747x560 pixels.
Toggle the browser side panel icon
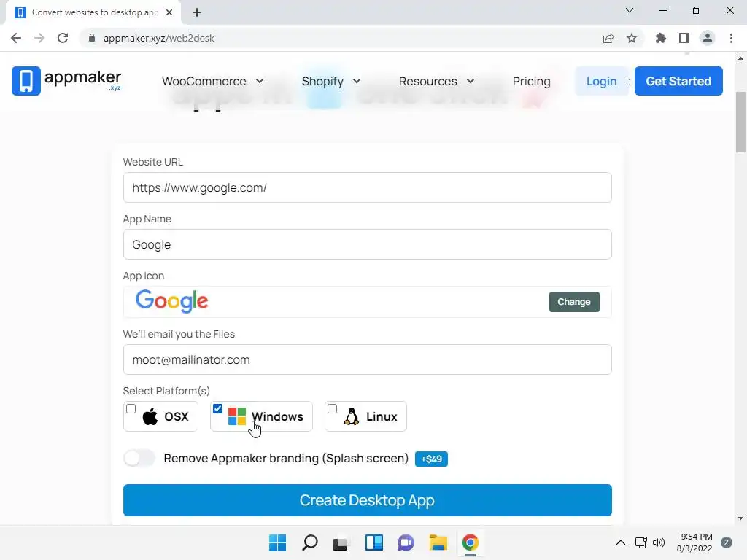click(x=684, y=38)
